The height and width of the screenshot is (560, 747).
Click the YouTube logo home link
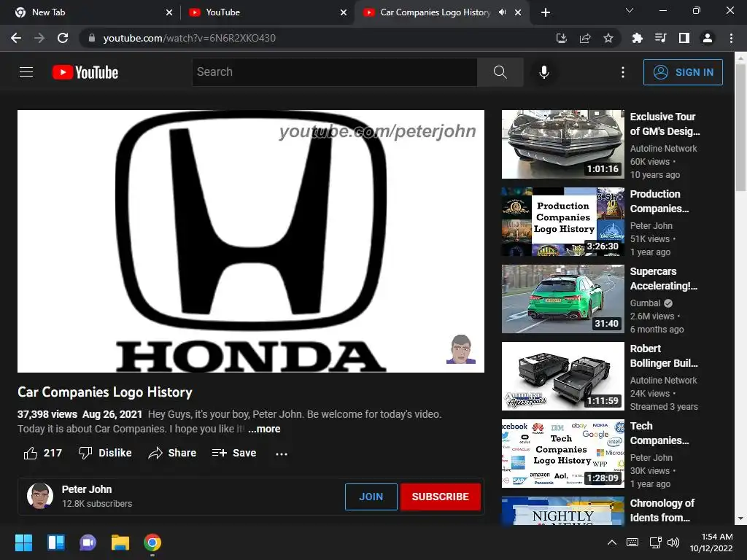pos(85,72)
